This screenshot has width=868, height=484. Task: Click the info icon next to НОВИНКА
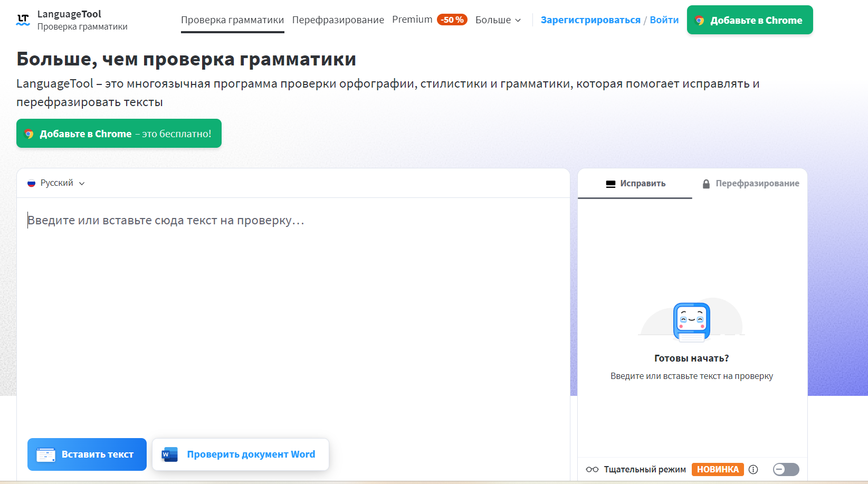click(753, 469)
